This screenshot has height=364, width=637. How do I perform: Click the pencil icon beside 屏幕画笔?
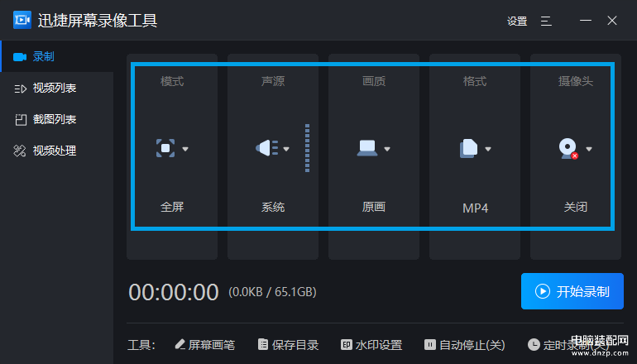[180, 344]
